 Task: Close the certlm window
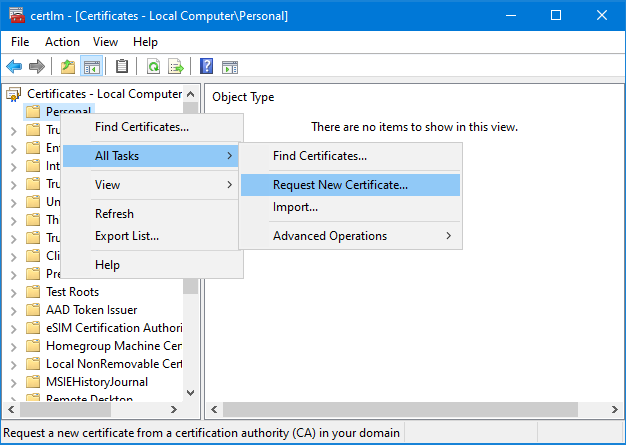point(602,16)
